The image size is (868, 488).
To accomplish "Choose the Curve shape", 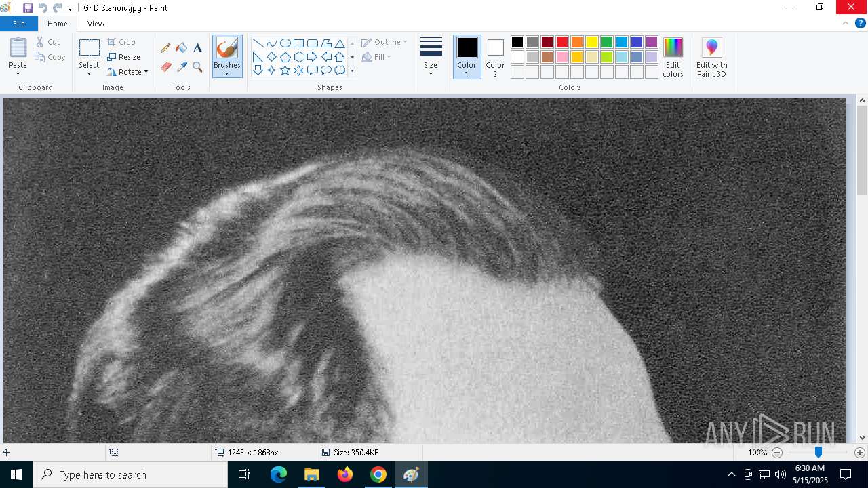I will click(x=271, y=43).
